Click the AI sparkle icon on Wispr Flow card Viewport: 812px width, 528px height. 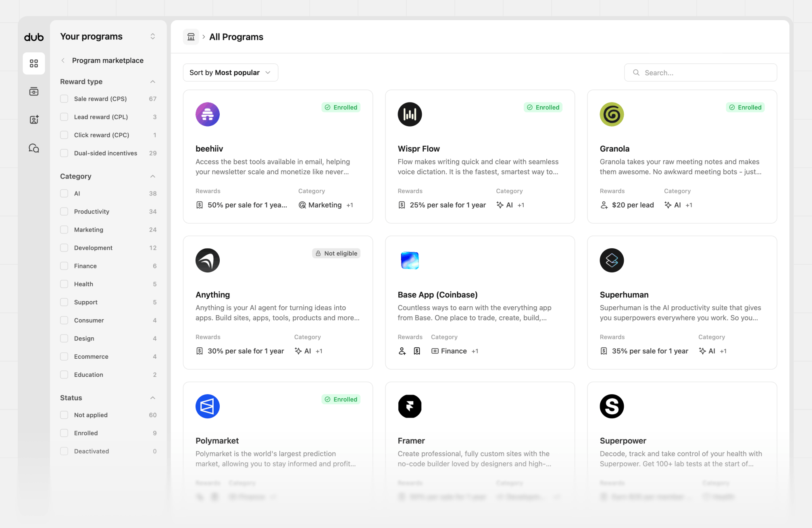500,205
